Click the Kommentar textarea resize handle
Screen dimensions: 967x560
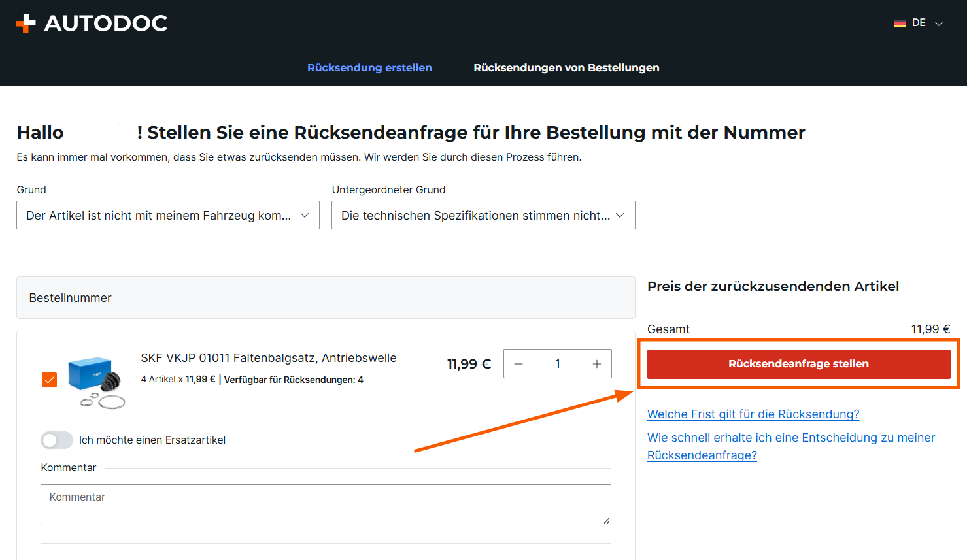click(607, 521)
